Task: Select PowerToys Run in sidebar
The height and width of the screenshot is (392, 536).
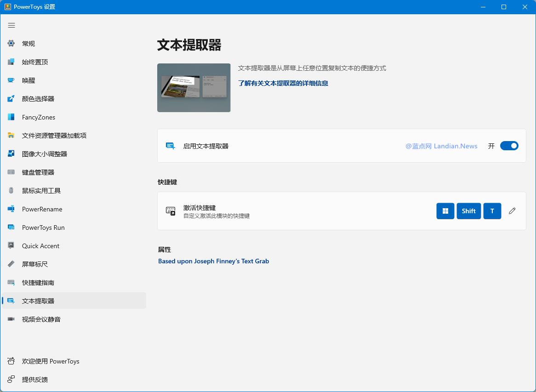Action: 74,227
